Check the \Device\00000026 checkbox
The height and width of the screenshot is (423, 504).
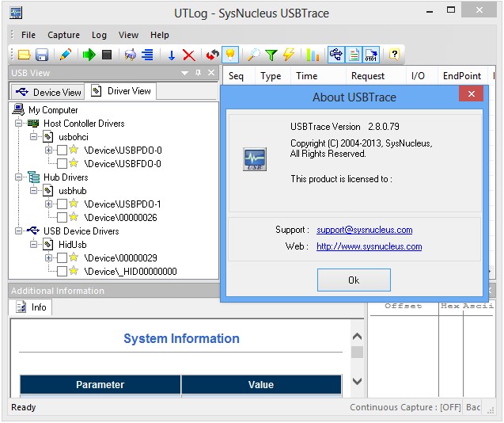point(62,217)
